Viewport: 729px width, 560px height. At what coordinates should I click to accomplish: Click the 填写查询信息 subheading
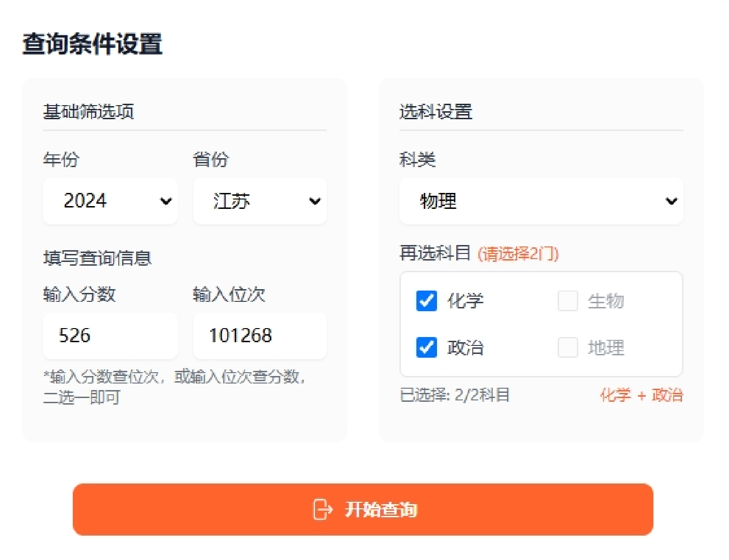coord(98,258)
